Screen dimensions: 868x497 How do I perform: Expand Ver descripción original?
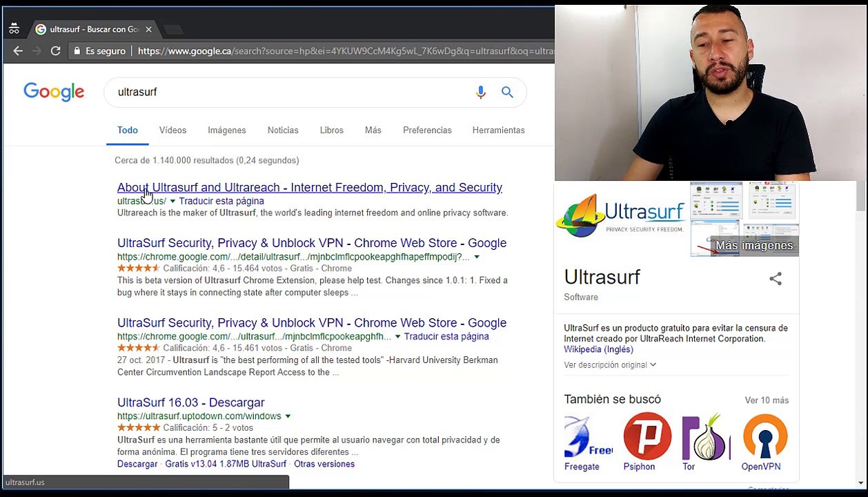pos(610,364)
